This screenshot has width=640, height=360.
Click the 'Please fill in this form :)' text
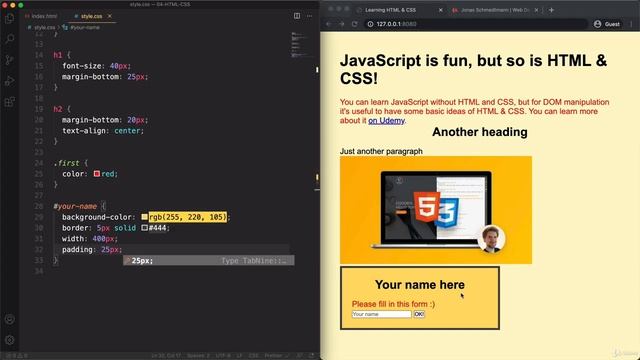click(x=393, y=304)
